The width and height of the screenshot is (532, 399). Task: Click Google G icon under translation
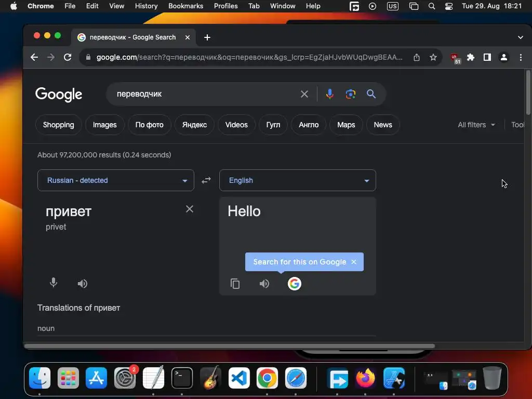click(x=295, y=283)
